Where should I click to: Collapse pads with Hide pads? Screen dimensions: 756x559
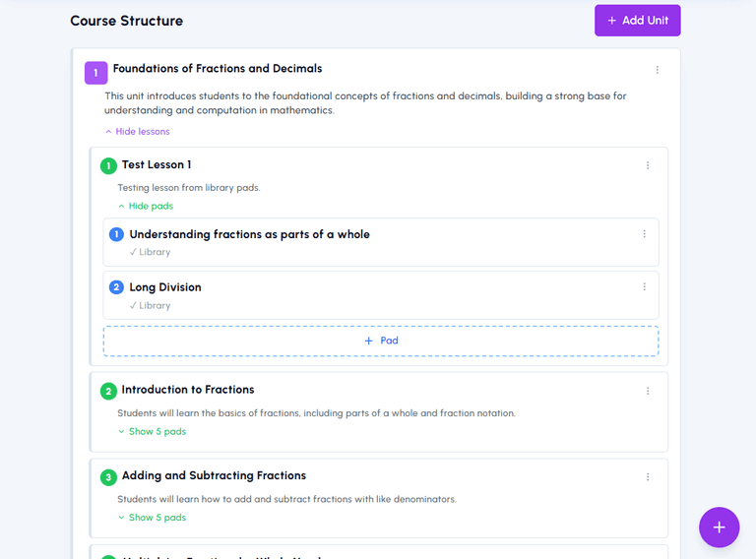coord(146,206)
